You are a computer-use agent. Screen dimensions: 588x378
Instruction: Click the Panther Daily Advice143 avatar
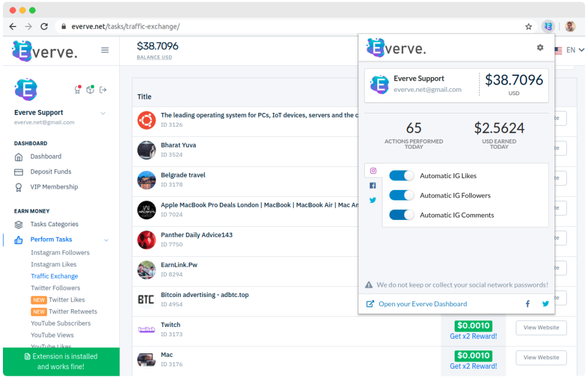pos(147,240)
